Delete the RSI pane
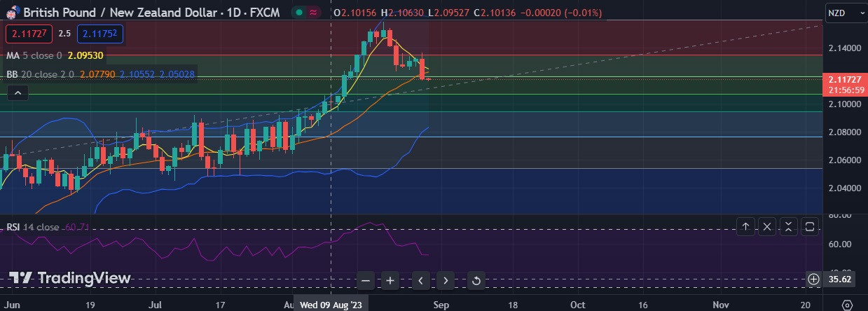The image size is (868, 311). pyautogui.click(x=767, y=226)
